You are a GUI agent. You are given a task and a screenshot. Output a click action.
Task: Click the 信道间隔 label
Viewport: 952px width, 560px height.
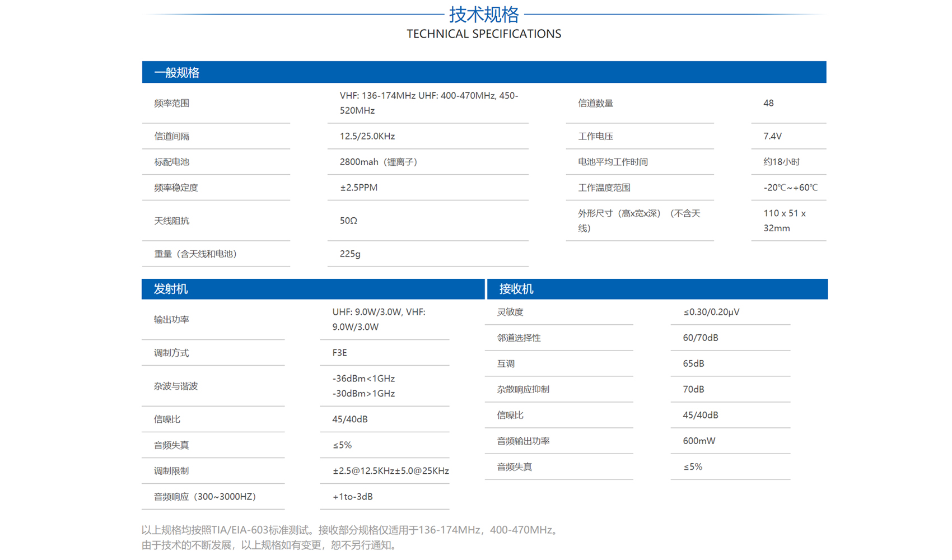(172, 136)
